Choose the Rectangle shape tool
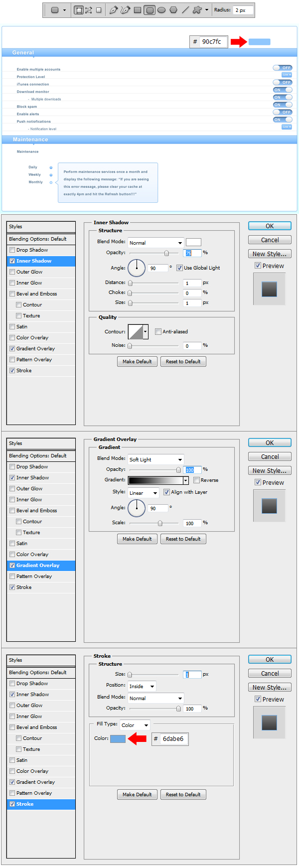 pos(138,10)
